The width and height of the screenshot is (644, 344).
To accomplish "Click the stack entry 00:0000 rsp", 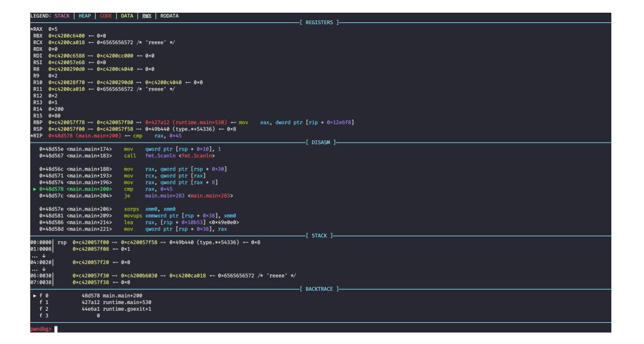I will click(145, 242).
